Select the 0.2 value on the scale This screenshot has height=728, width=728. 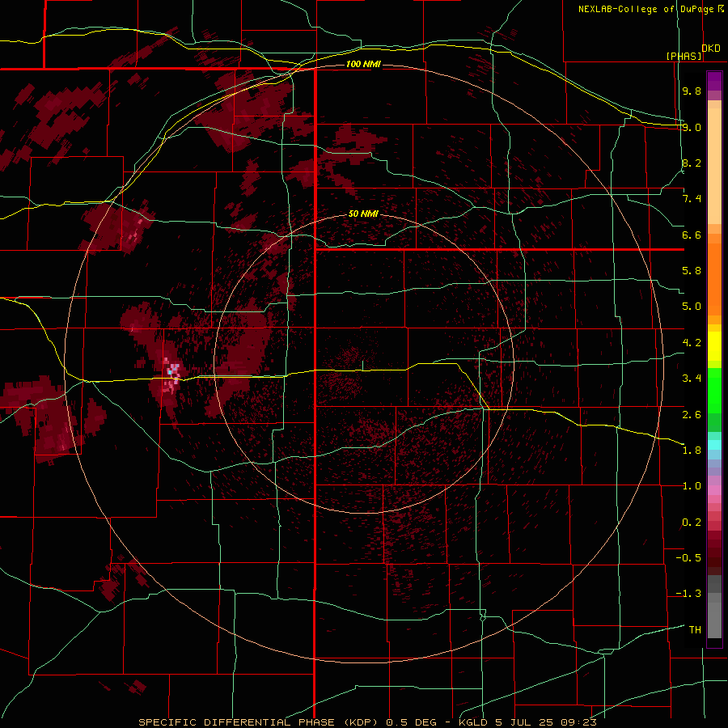point(692,523)
